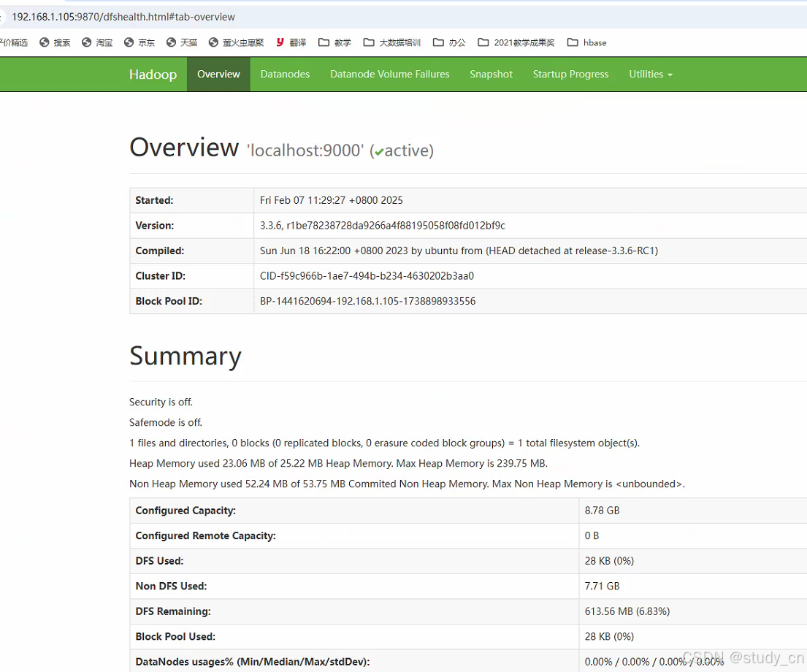Click the Block Pool Used: label
Screen dimensions: 807x672
click(175, 636)
